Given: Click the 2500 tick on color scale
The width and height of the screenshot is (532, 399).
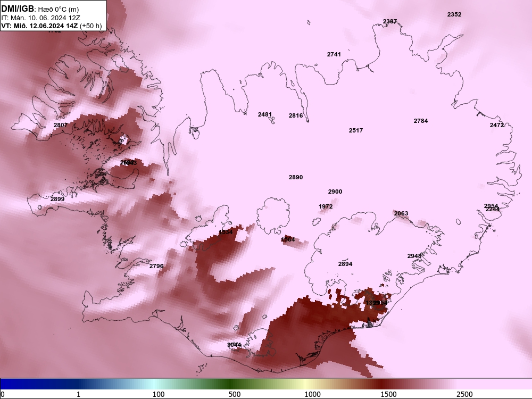Looking at the screenshot, I should 464,394.
